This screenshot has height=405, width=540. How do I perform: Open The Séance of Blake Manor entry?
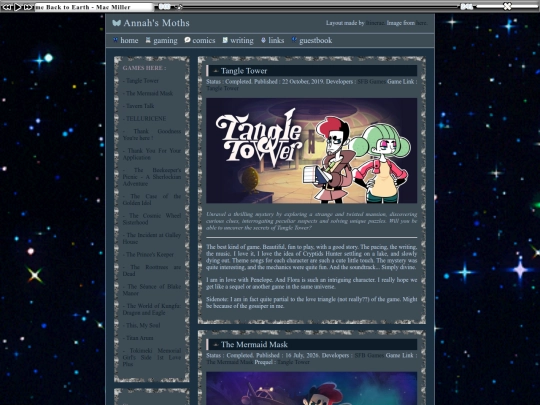(152, 290)
